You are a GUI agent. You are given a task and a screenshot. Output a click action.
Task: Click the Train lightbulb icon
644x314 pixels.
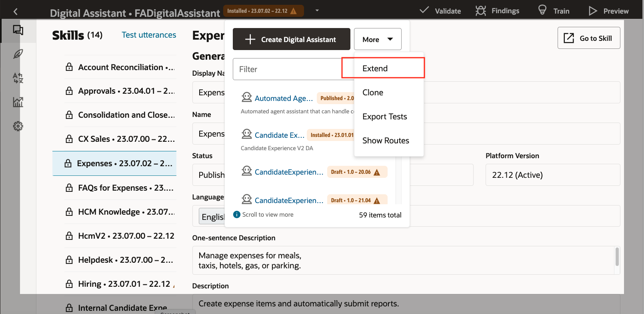coord(542,10)
